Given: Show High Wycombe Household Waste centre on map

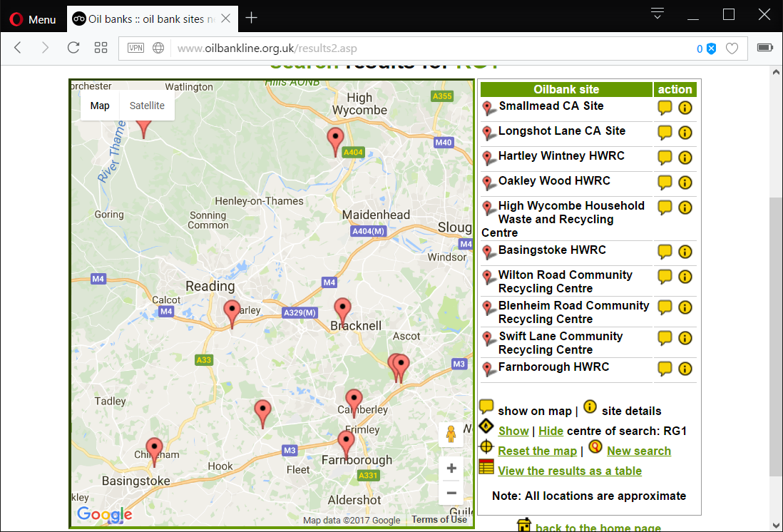Looking at the screenshot, I should coord(665,208).
